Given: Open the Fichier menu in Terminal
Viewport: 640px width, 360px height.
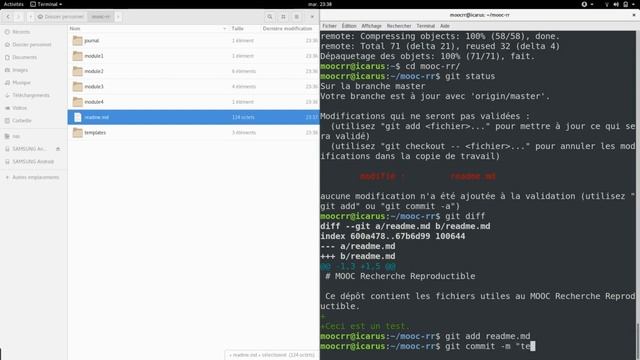Looking at the screenshot, I should click(329, 26).
